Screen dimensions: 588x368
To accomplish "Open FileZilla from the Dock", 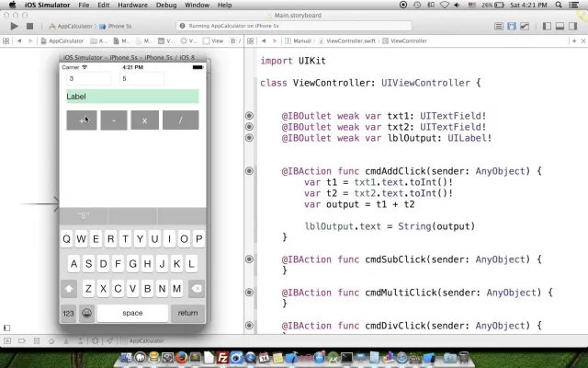I will (x=222, y=357).
